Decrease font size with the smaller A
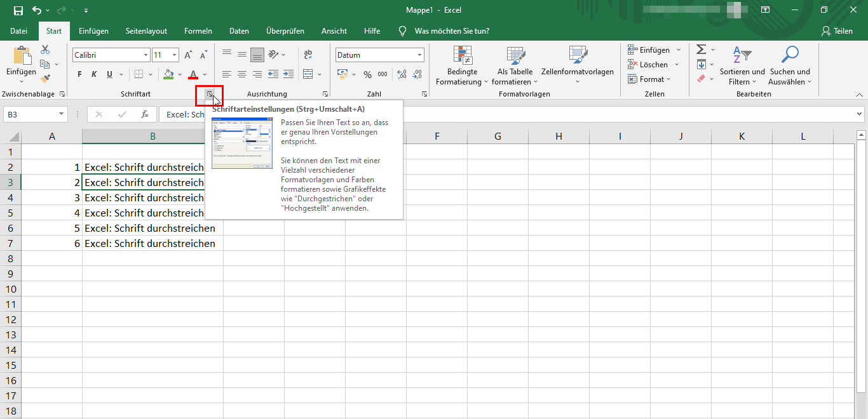Image resolution: width=868 pixels, height=419 pixels. pyautogui.click(x=204, y=55)
